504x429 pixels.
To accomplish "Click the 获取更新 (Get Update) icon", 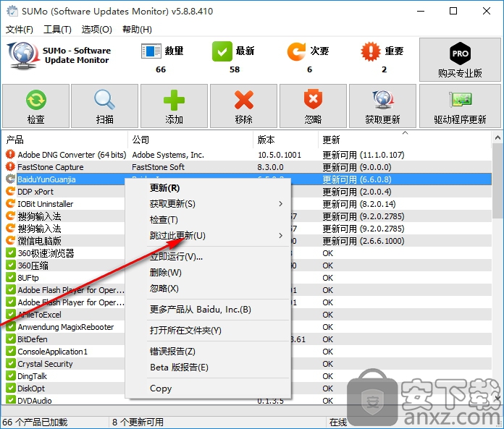I will click(x=382, y=100).
